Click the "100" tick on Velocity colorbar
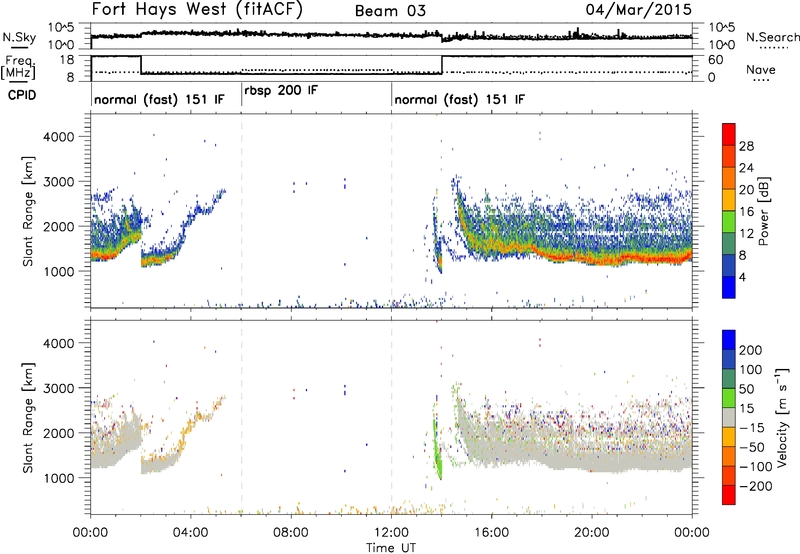The width and height of the screenshot is (800, 554). [751, 370]
